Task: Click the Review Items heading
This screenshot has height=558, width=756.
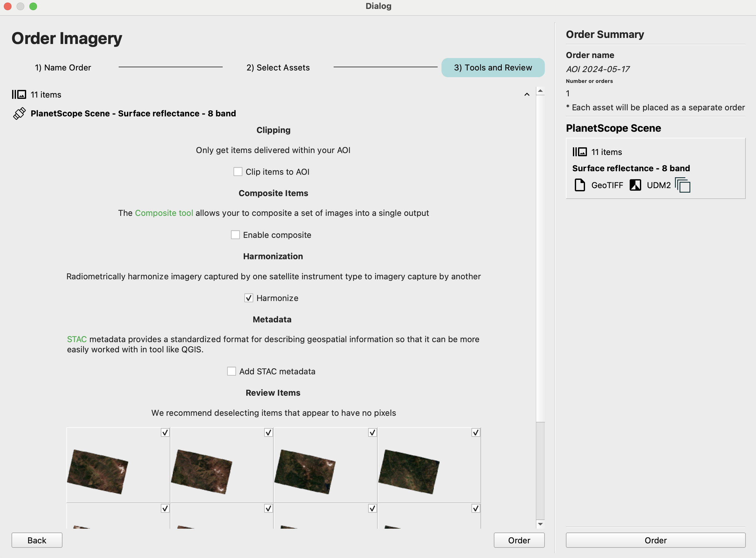Action: 273,393
